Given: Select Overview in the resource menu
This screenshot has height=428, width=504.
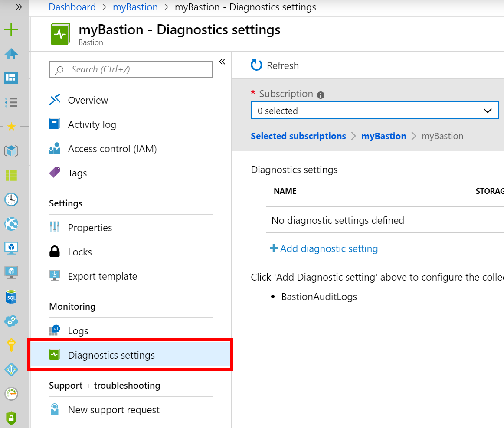Looking at the screenshot, I should coord(88,100).
